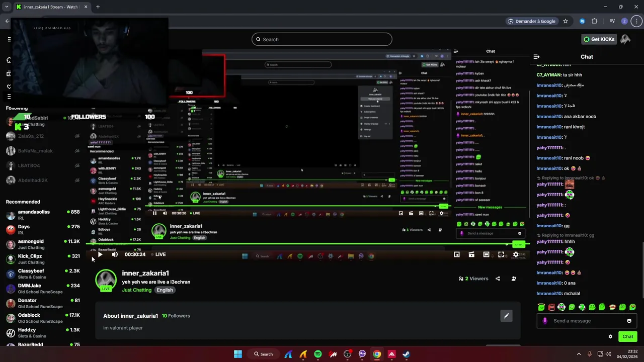
Task: Collapse the chat panel
Action: [x=536, y=57]
